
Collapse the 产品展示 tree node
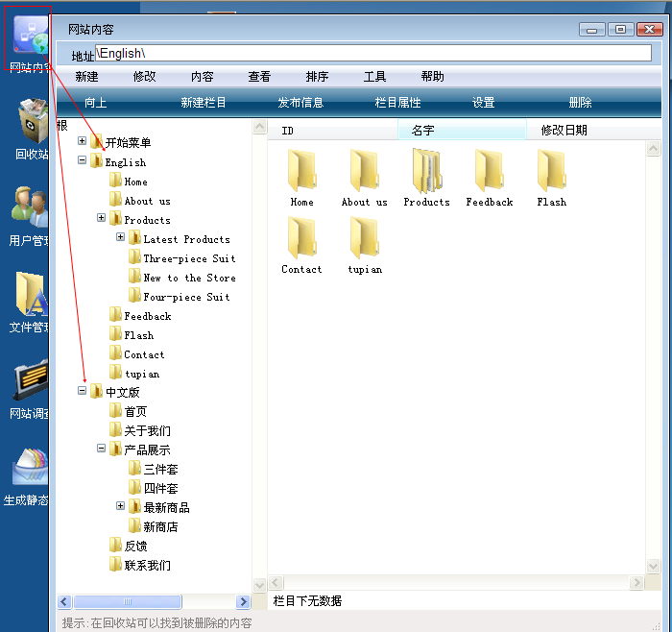pyautogui.click(x=102, y=449)
